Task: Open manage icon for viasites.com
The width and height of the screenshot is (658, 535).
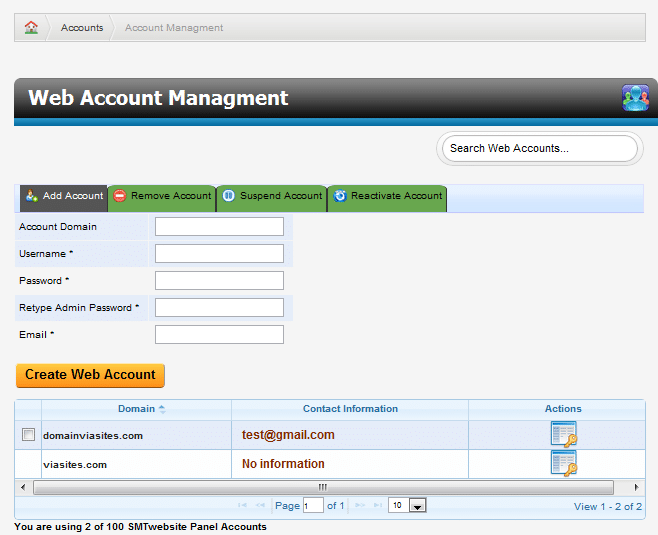Action: [563, 464]
